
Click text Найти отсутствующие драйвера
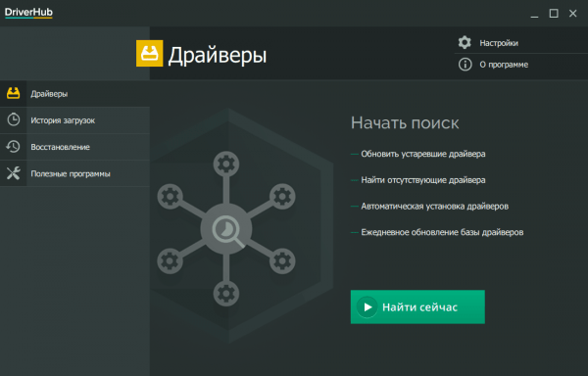423,180
